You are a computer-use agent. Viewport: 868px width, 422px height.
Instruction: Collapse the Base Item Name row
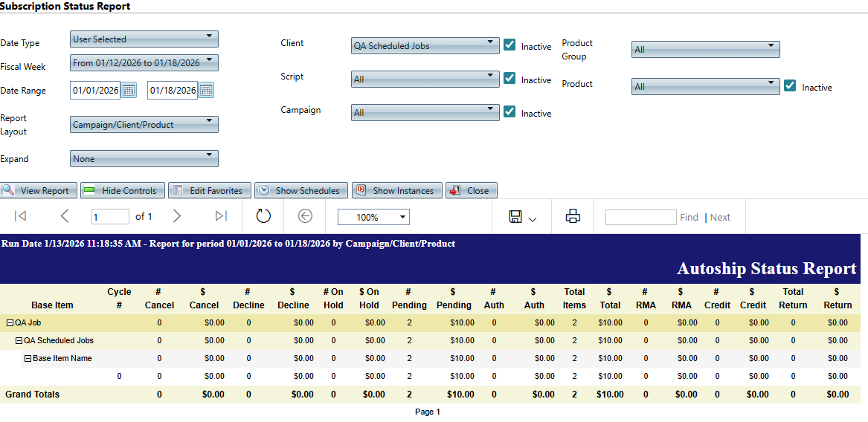tap(28, 359)
